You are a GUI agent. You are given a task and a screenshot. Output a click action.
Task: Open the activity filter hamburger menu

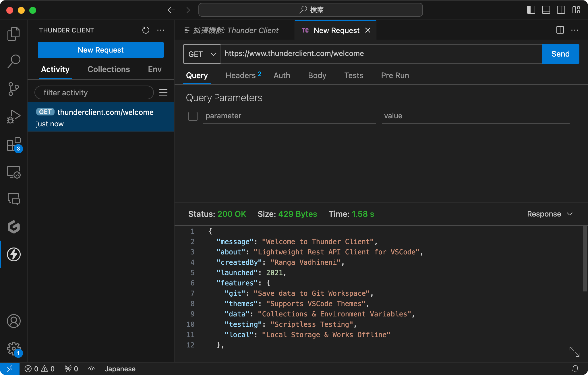click(163, 92)
